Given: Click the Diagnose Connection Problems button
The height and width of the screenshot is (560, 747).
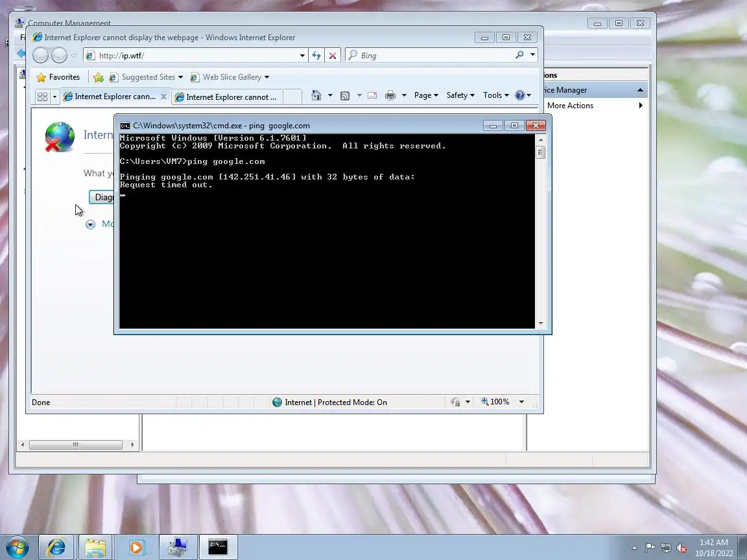Looking at the screenshot, I should pos(101,197).
